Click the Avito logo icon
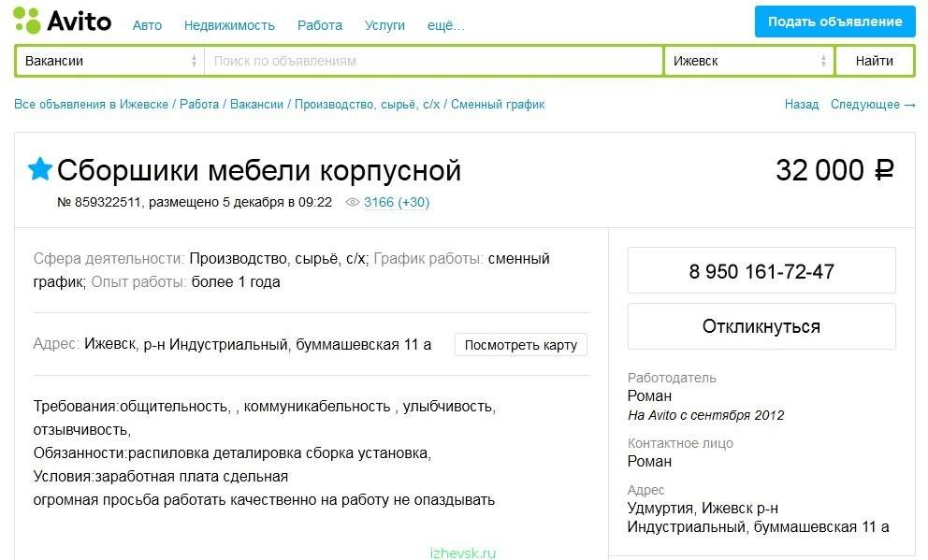This screenshot has height=560, width=928. (x=27, y=21)
